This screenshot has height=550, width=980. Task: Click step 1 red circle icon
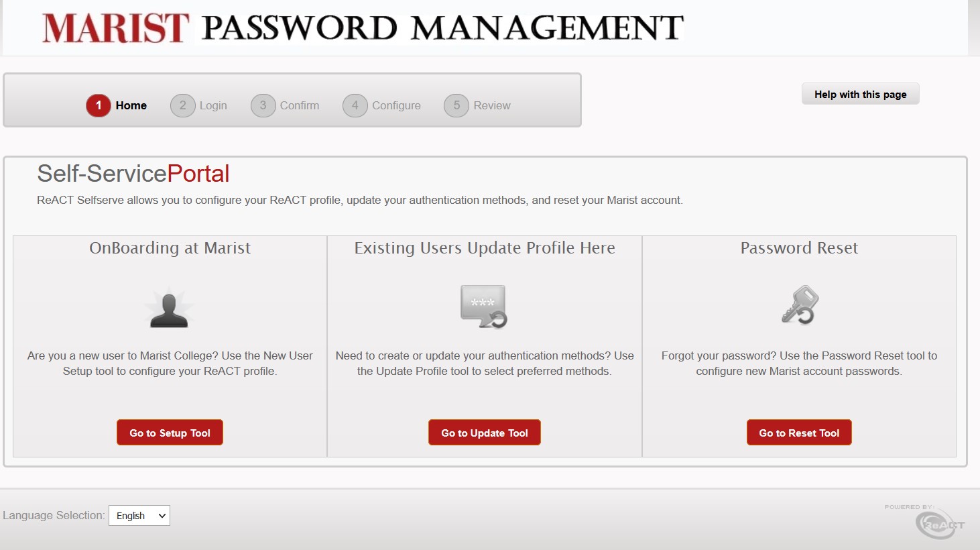(99, 105)
